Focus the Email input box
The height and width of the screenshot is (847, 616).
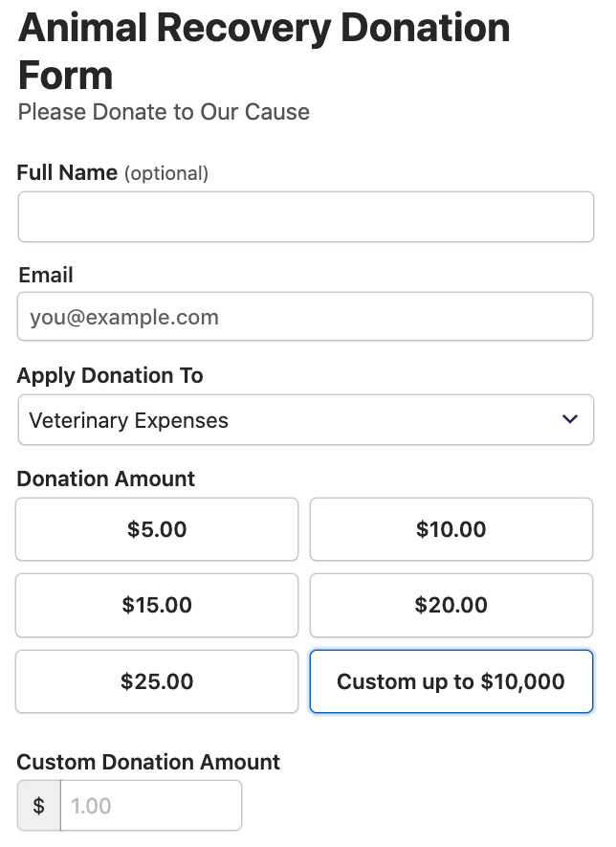[305, 317]
